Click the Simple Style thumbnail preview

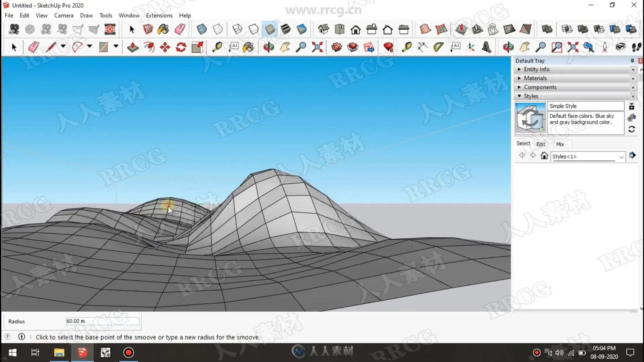pos(530,118)
